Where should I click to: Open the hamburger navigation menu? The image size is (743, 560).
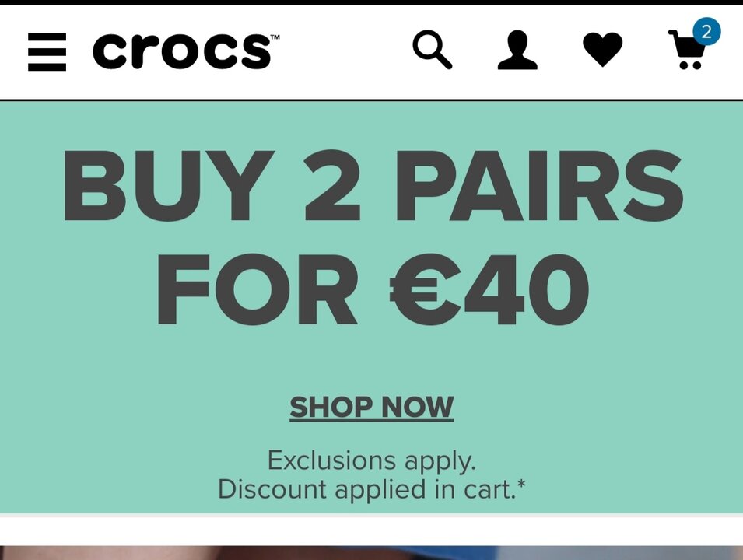click(x=47, y=52)
